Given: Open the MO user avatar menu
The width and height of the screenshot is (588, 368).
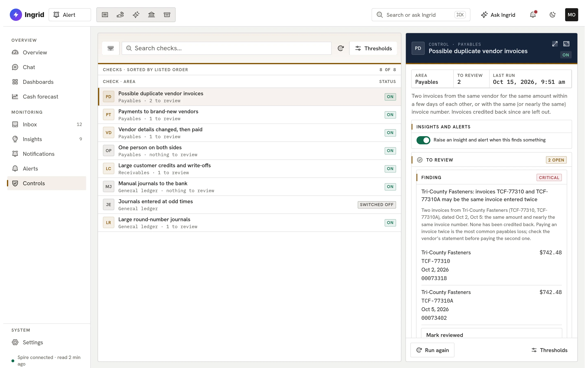Looking at the screenshot, I should 571,15.
